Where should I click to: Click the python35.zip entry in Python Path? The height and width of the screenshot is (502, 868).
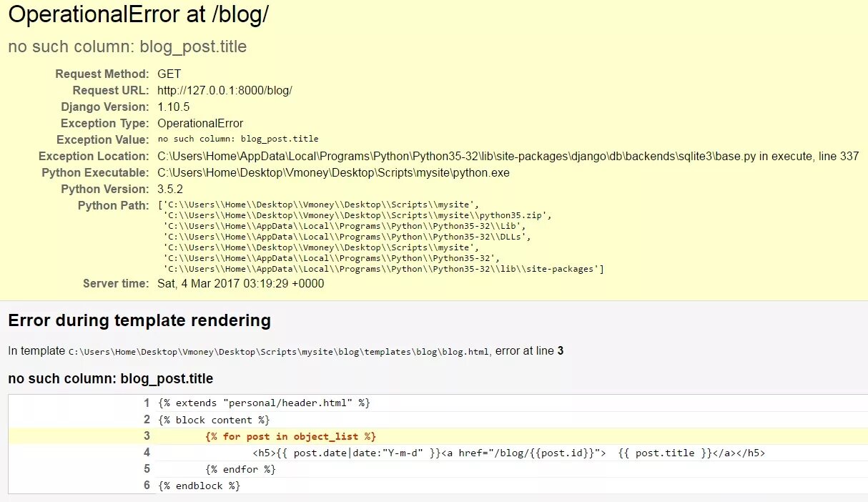tap(357, 215)
